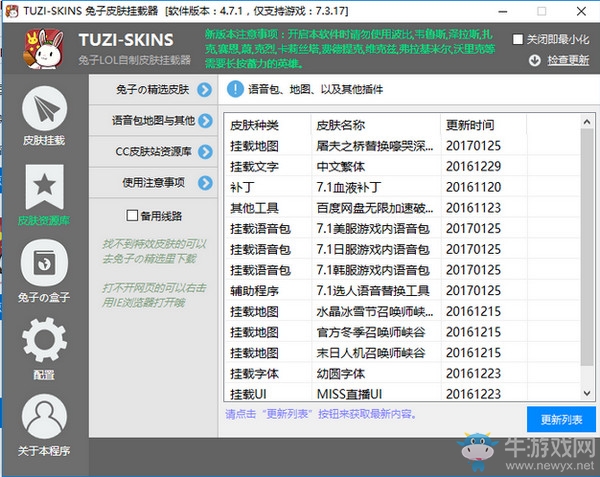Select the 7.1韩服游戏内语音包 row
600x477 pixels.
tap(403, 270)
